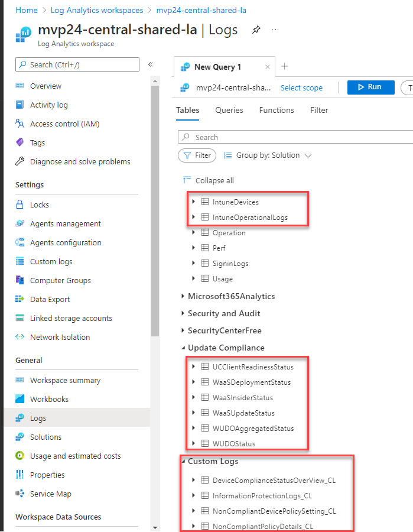This screenshot has width=413, height=532.
Task: Open the Group by: Solution dropdown
Action: (x=268, y=155)
